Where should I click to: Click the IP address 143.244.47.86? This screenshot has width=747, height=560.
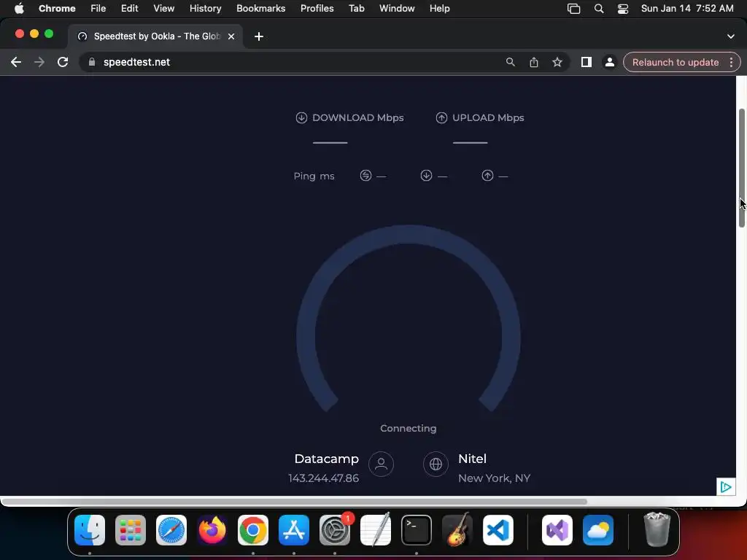323,478
